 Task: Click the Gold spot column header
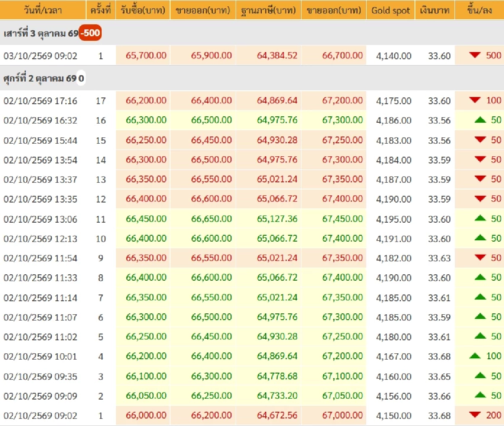(x=391, y=10)
